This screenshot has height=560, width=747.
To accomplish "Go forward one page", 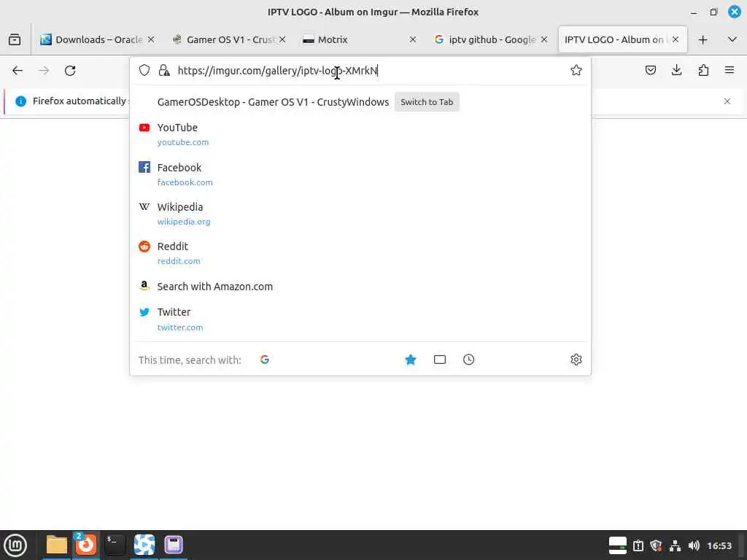I will pyautogui.click(x=44, y=71).
